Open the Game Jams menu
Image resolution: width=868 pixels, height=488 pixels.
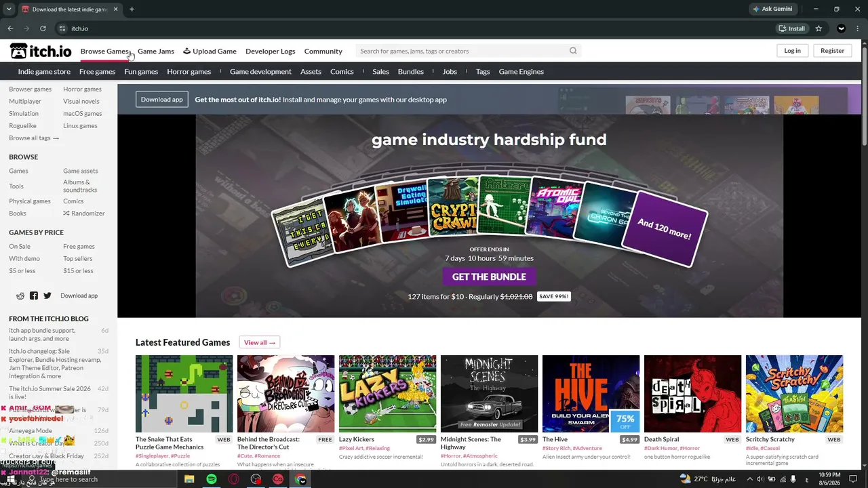(156, 51)
